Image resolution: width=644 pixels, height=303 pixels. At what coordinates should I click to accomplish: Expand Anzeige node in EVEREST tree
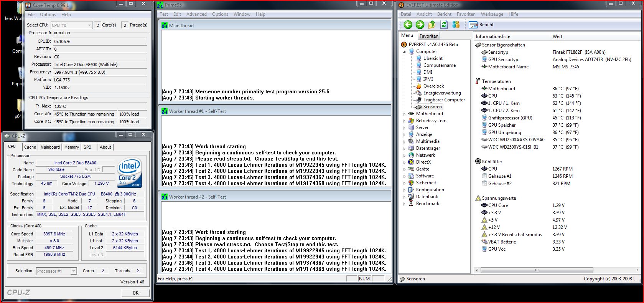point(404,135)
